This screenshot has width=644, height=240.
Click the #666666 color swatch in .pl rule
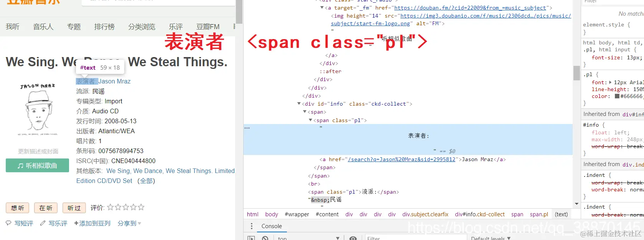(617, 96)
